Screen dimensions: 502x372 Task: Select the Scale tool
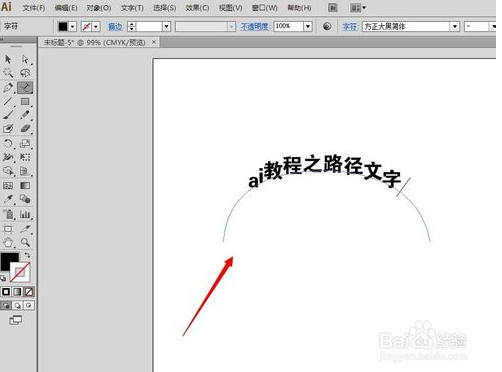[x=25, y=144]
